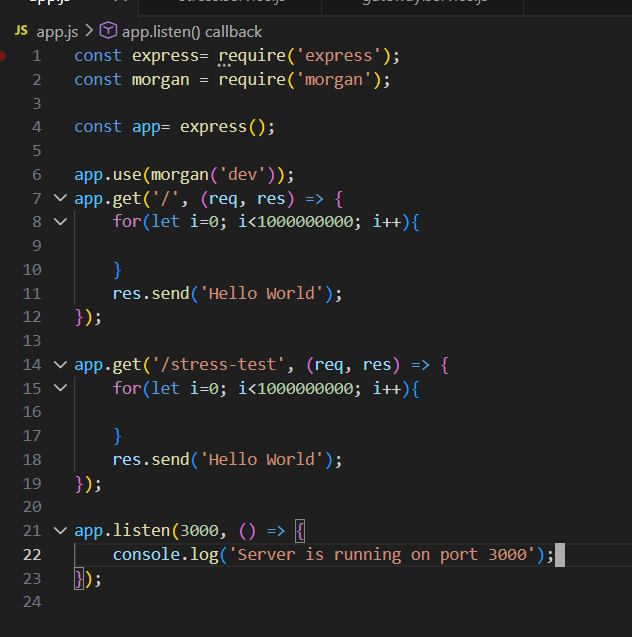Viewport: 632px width, 637px height.
Task: Click the JS file icon in breadcrumb
Action: coord(22,30)
